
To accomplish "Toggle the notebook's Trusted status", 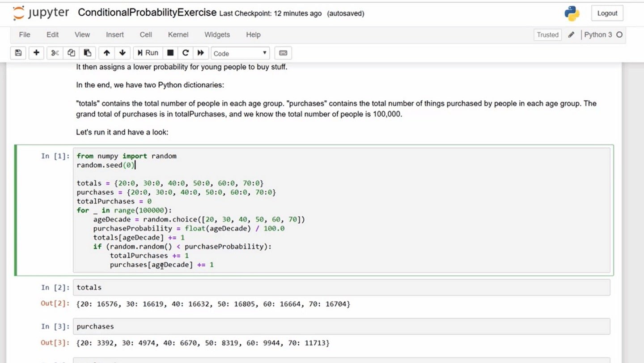I will 547,34.
